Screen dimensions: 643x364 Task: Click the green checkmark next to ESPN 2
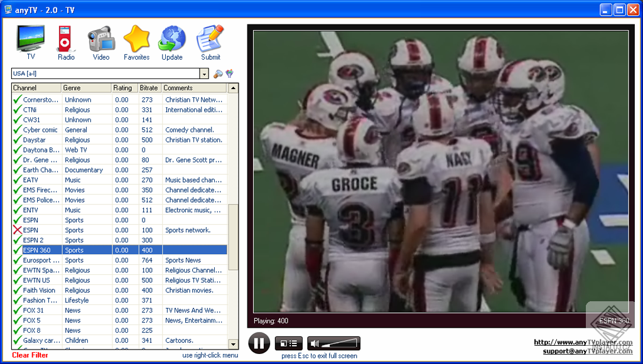(x=17, y=240)
